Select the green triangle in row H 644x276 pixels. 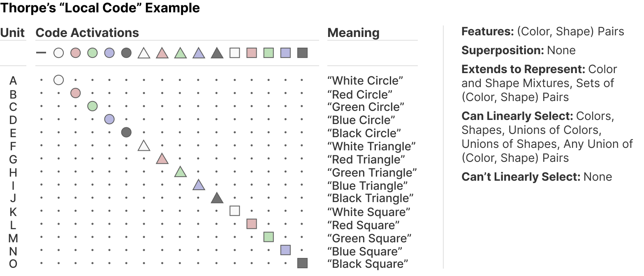point(180,172)
